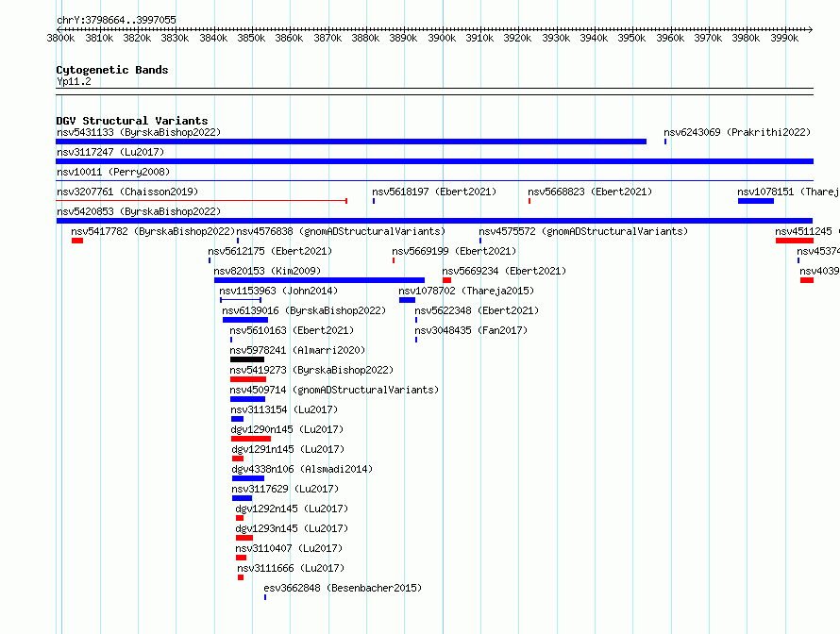Select the nsv5618197 (Ebert2021) label

[x=434, y=192]
